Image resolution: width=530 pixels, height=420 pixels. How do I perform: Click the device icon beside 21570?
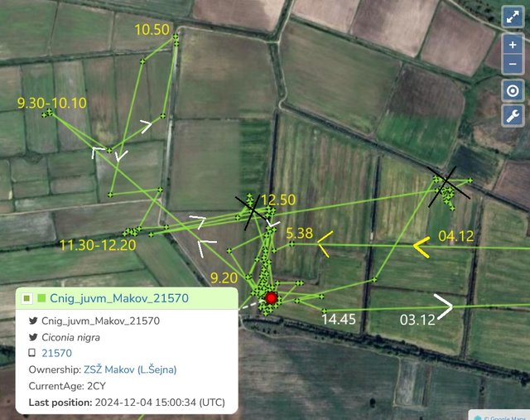(31, 353)
